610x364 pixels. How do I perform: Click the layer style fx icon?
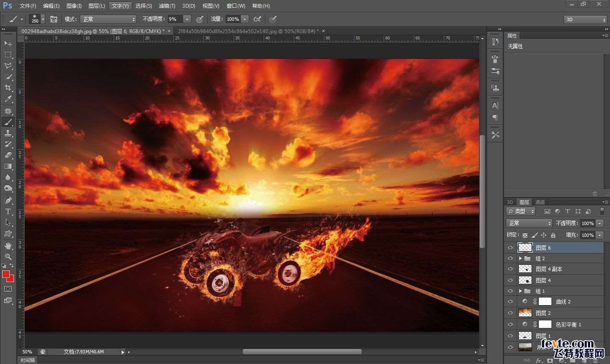pyautogui.click(x=539, y=361)
